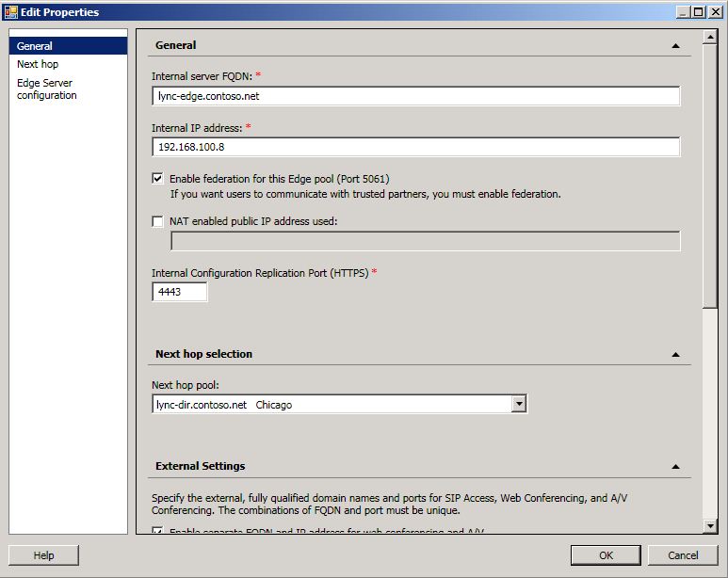Click the Internal server FQDN label
Viewport: 728px width, 578px height.
pos(202,76)
